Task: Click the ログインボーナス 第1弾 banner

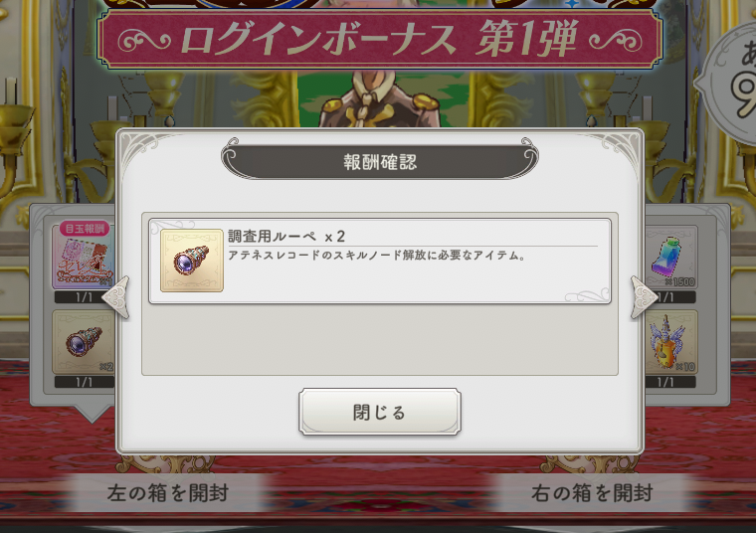Action: (379, 39)
